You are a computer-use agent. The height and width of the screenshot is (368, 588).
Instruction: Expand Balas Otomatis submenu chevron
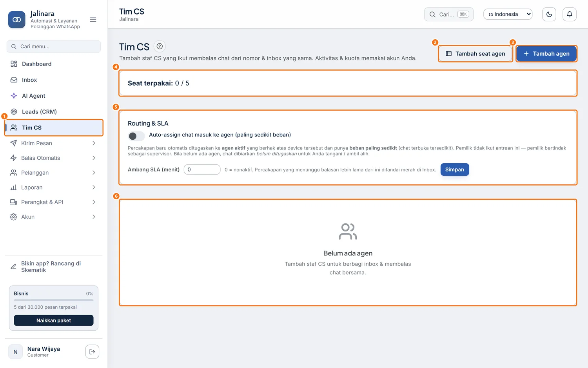[94, 158]
